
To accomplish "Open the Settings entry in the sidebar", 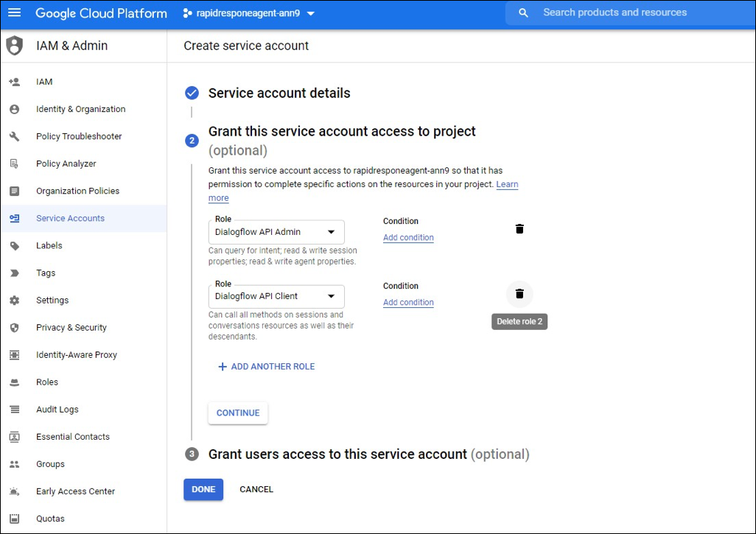I will click(x=52, y=300).
